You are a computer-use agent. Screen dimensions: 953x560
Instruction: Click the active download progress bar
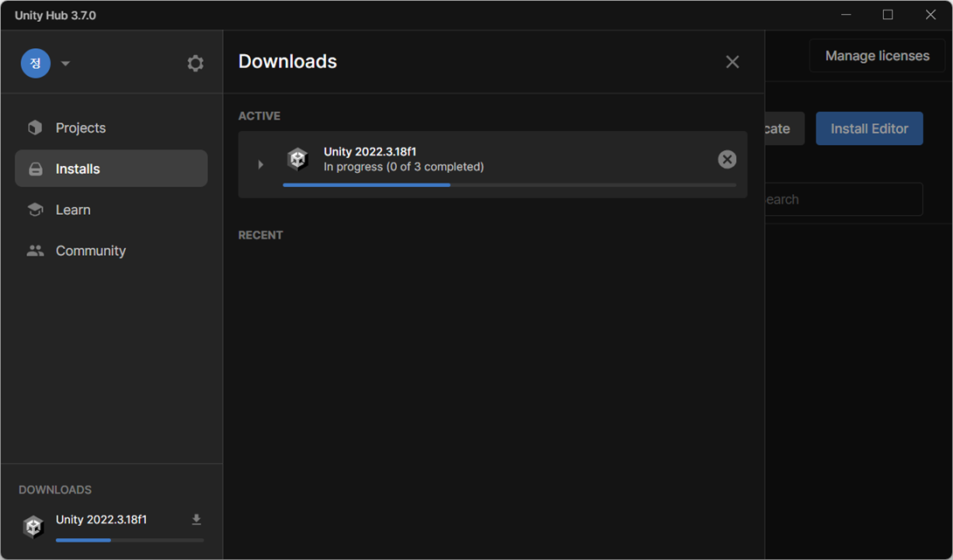[x=510, y=184]
